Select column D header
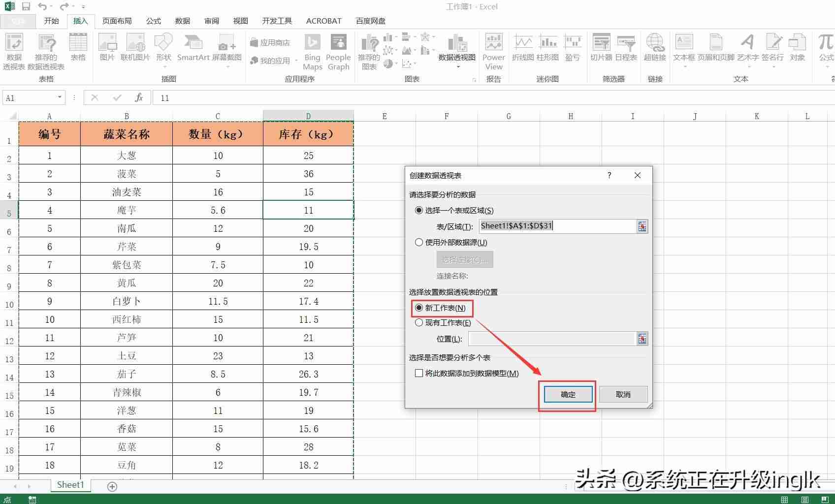The image size is (835, 504). tap(308, 116)
